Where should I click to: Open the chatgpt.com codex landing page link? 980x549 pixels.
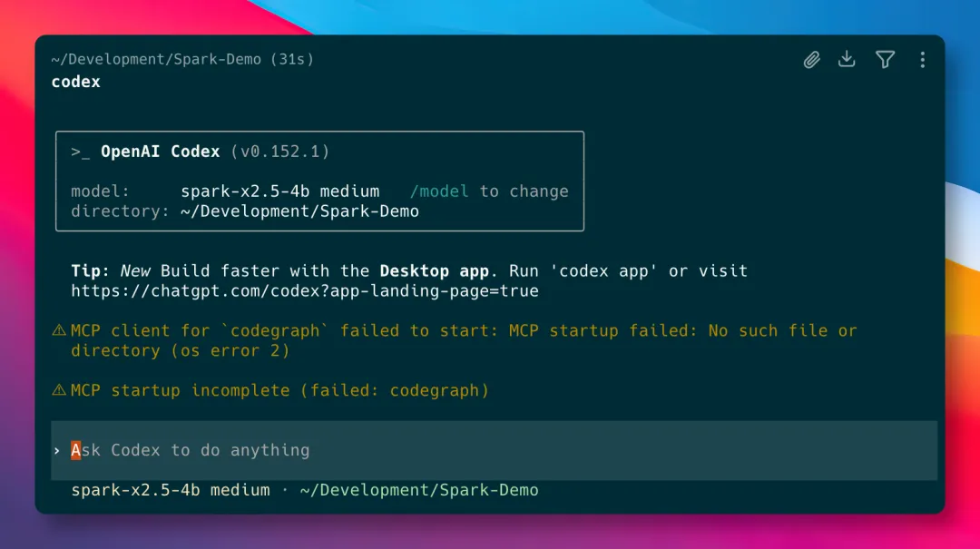point(304,290)
